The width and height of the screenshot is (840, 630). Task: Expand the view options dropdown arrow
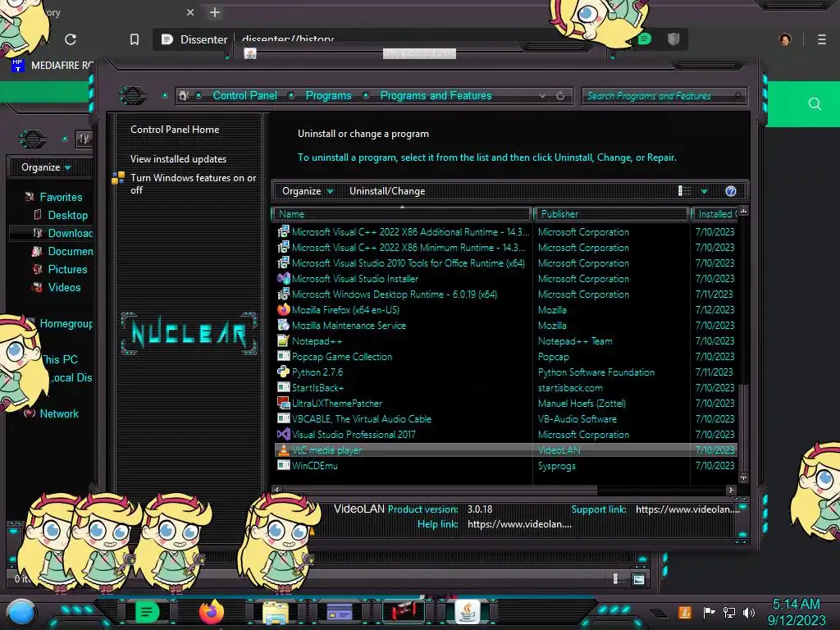(705, 191)
